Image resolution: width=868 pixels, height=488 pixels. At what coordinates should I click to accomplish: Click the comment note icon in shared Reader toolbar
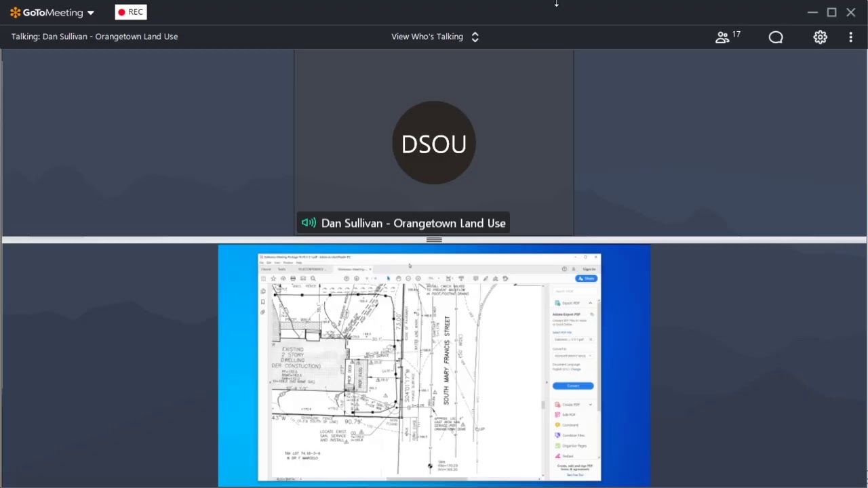pyautogui.click(x=475, y=279)
